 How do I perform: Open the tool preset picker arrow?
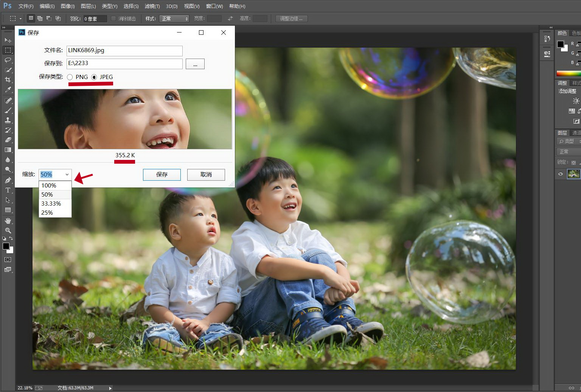point(20,19)
